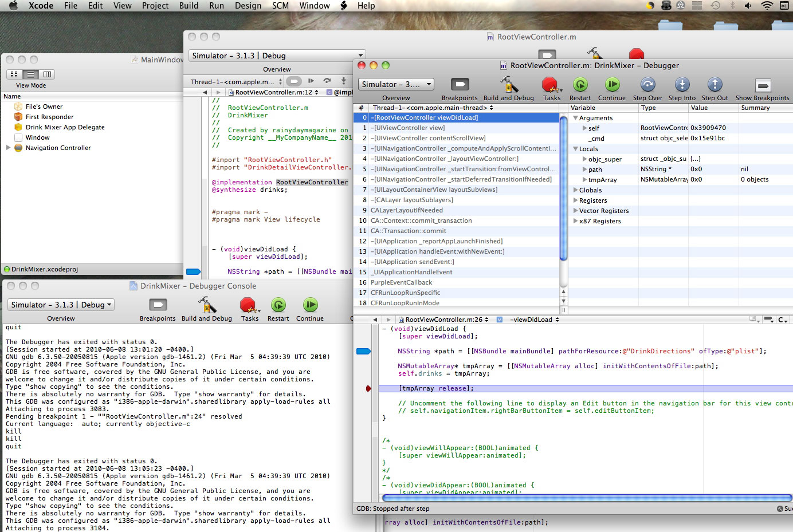Open Simulator 3.1.3 Debug dropdown in RootViewController window

click(x=277, y=56)
